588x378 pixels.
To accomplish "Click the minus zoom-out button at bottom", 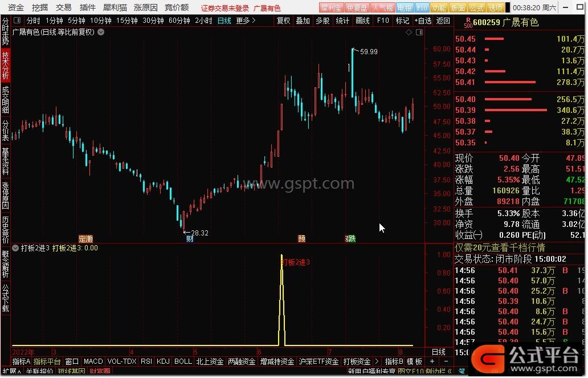I will point(446,361).
